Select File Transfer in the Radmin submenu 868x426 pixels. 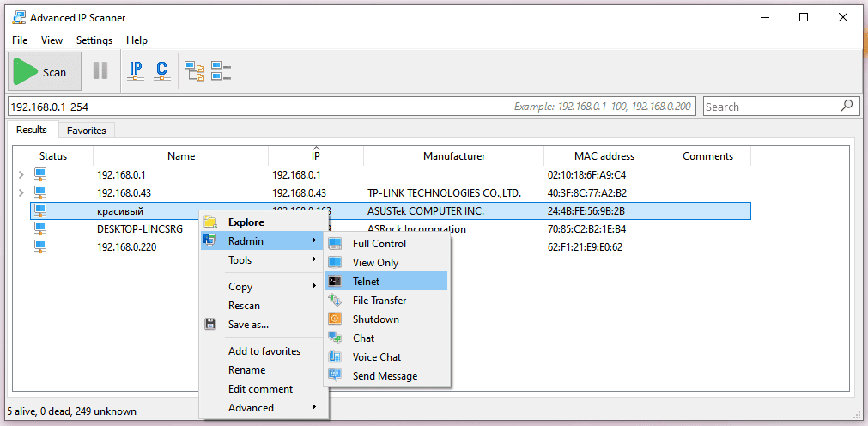point(379,301)
